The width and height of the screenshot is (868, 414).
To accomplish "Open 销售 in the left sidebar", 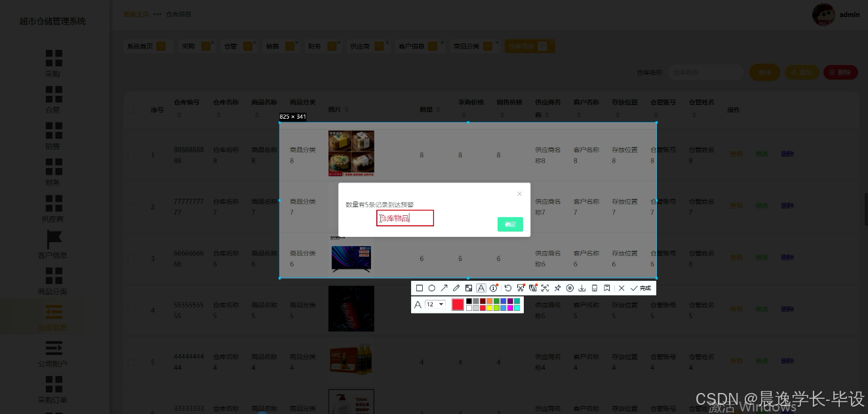I will [x=54, y=136].
